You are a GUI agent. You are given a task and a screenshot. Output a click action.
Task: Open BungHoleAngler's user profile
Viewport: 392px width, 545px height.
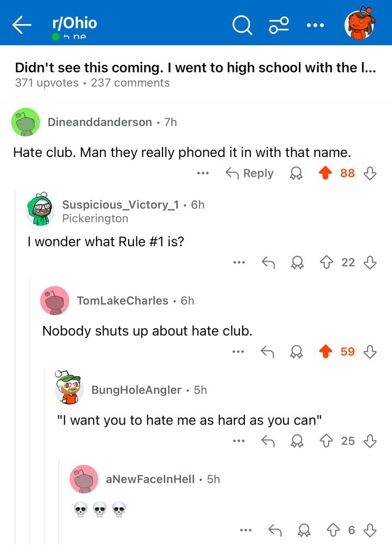point(136,390)
